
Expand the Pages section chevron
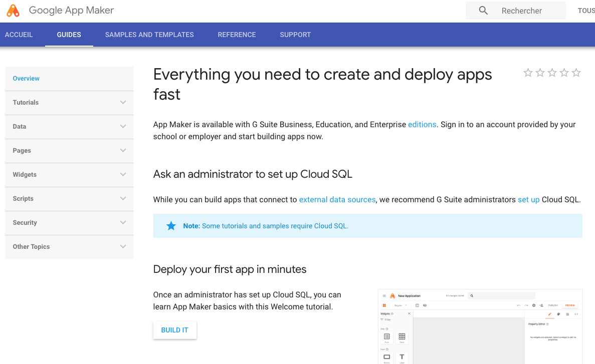(123, 151)
